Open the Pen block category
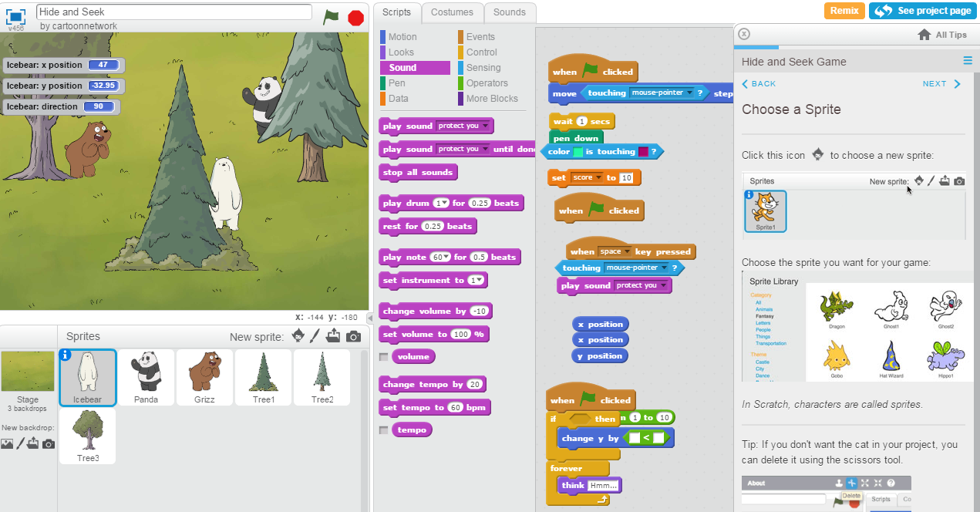This screenshot has height=512, width=980. (396, 83)
